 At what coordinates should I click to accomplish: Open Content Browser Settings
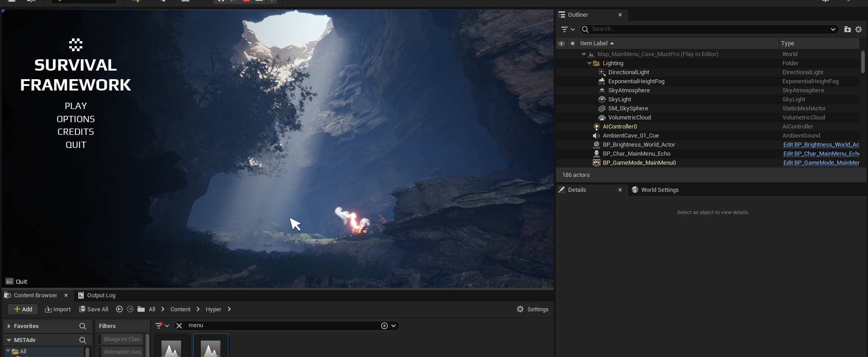pyautogui.click(x=532, y=309)
